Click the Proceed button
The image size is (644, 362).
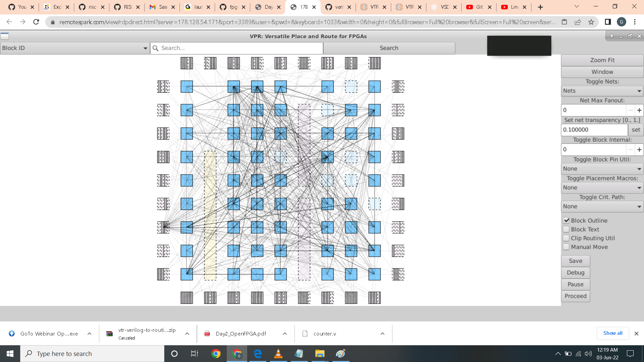pos(575,296)
